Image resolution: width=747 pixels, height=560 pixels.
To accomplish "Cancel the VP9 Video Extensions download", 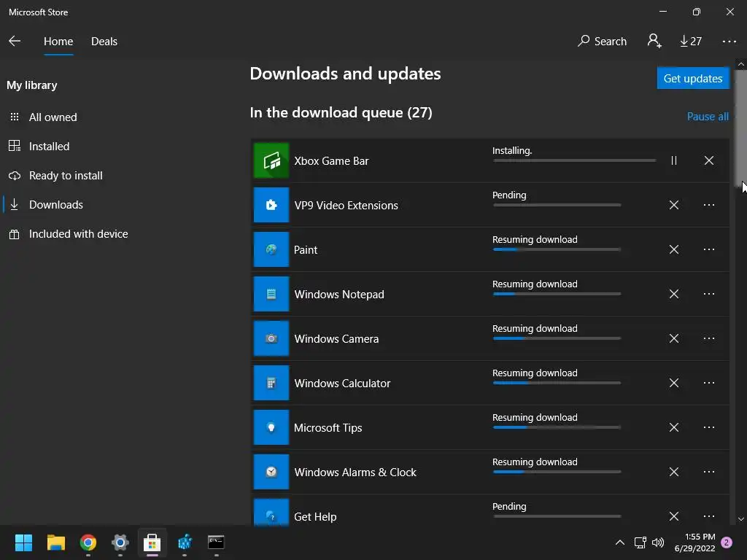I will [x=673, y=205].
